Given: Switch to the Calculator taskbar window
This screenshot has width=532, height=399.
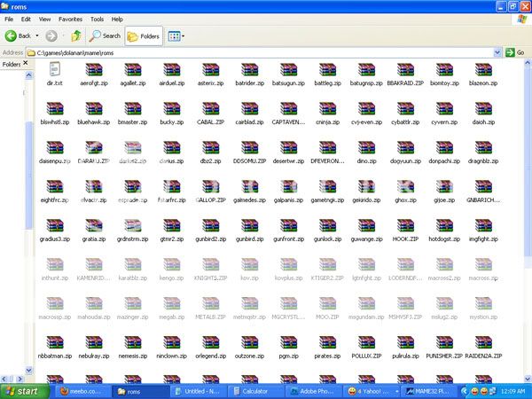Looking at the screenshot, I should point(255,392).
